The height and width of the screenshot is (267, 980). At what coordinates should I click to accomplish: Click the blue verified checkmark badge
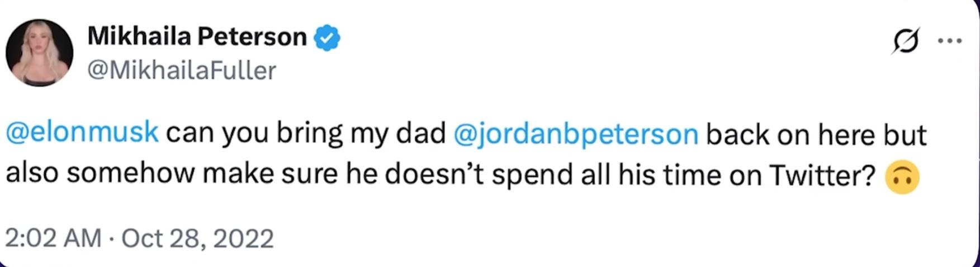point(327,39)
